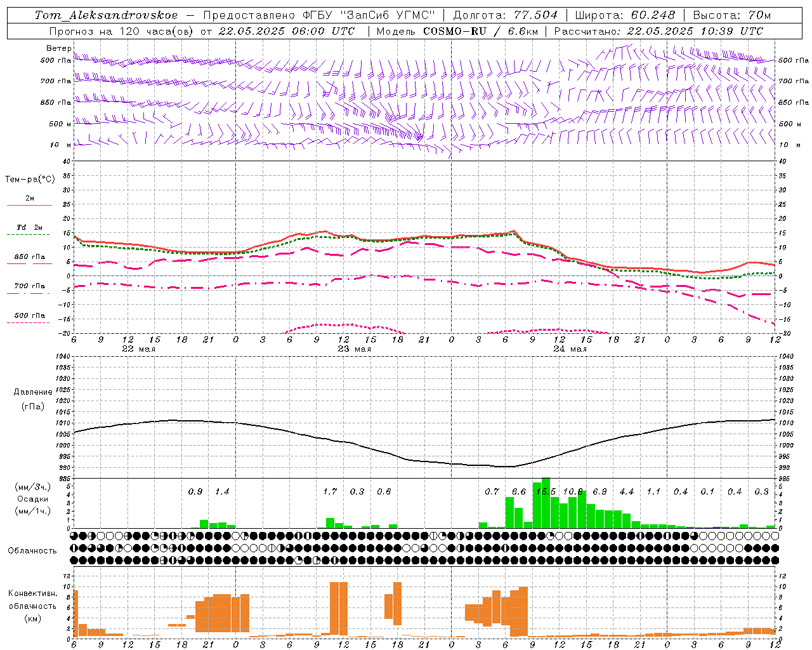Click the 0.6 precipitation total value
The image size is (812, 650).
384,492
